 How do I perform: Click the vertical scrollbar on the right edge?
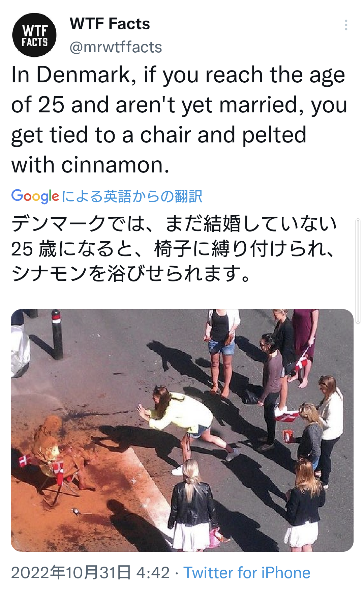click(x=358, y=271)
